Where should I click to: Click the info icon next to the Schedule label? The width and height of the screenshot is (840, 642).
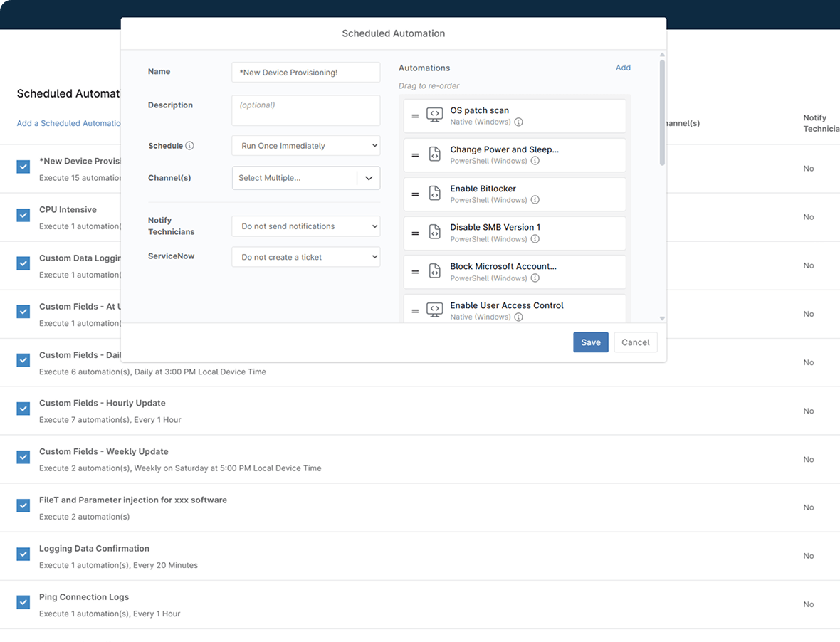(x=191, y=145)
